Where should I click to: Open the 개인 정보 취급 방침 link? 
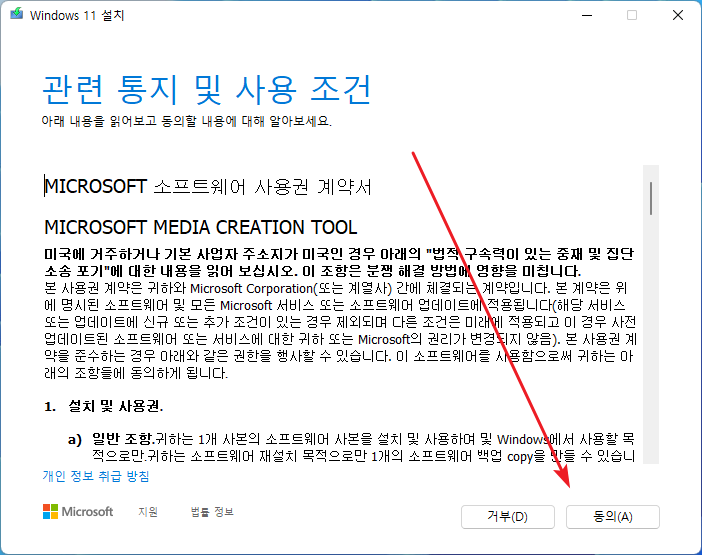tap(96, 476)
